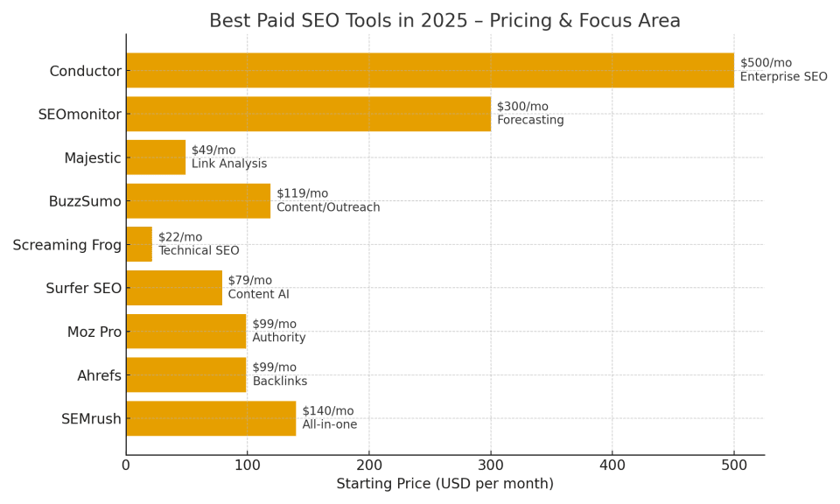Click the Majestic orange bar
Screen dimensions: 840x504
(156, 157)
